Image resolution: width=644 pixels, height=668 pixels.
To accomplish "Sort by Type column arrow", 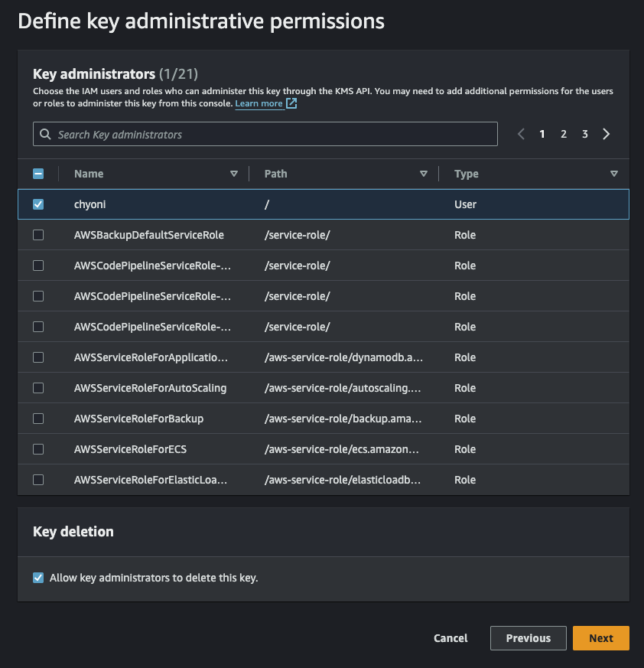I will click(613, 174).
